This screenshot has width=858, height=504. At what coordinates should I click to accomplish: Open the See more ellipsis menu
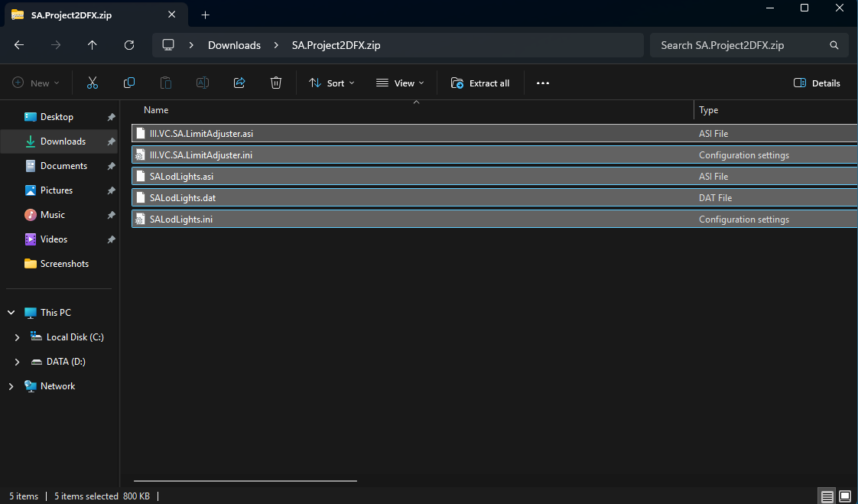click(x=543, y=83)
